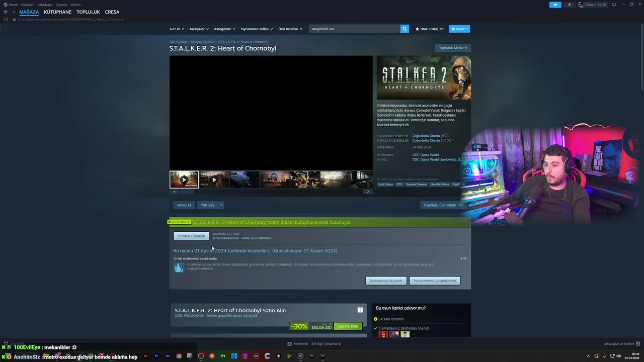Click the İncelemenizi görüntüleyin button
The height and width of the screenshot is (362, 644).
click(x=435, y=281)
